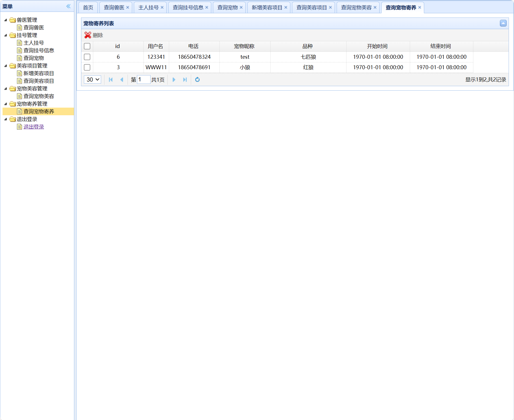
Task: Click the page number input field
Action: tap(144, 80)
